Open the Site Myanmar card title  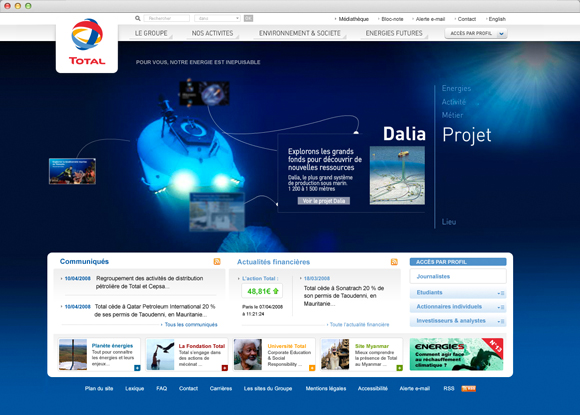[x=372, y=346]
